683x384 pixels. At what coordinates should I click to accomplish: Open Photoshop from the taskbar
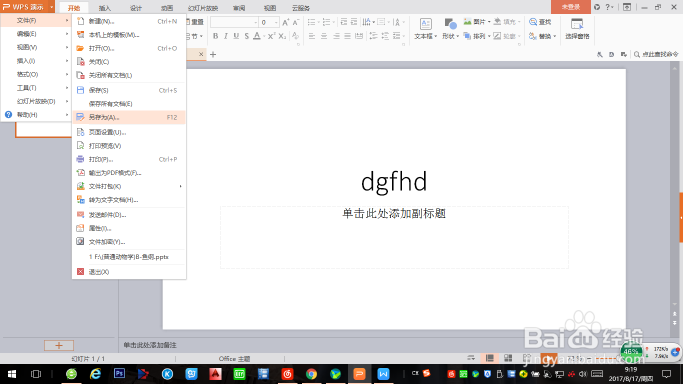(x=119, y=374)
